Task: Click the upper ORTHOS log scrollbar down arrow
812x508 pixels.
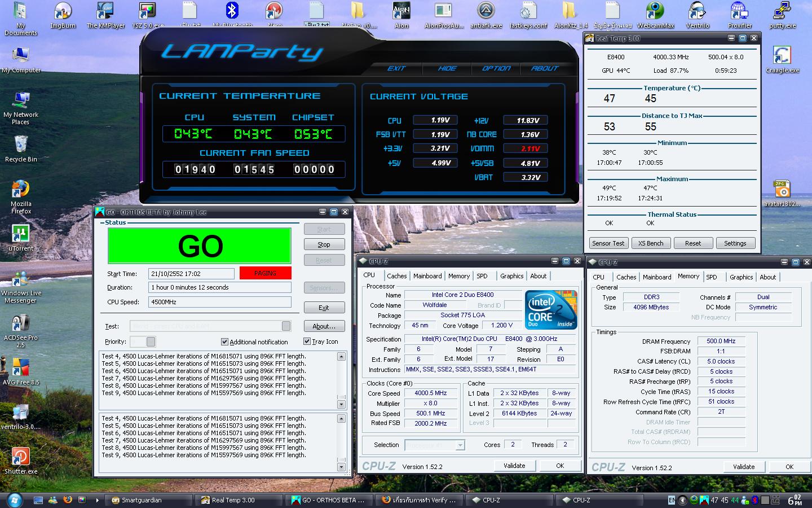Action: pos(341,404)
